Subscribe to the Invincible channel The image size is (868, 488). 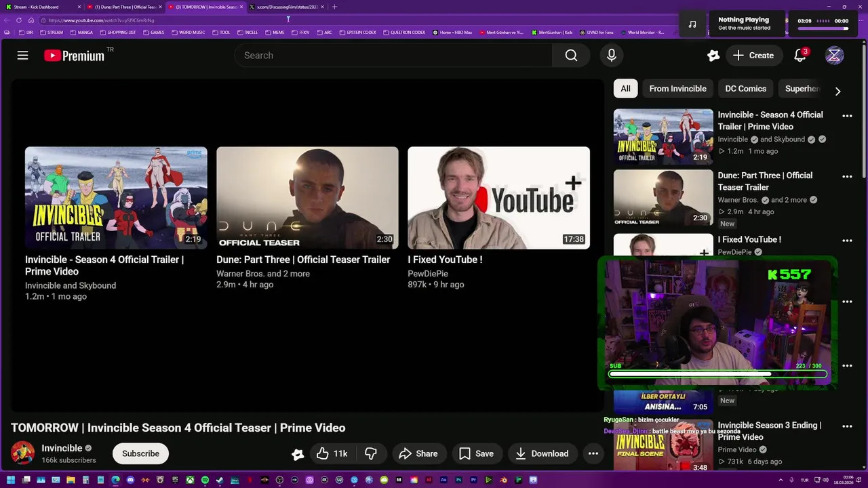[140, 453]
